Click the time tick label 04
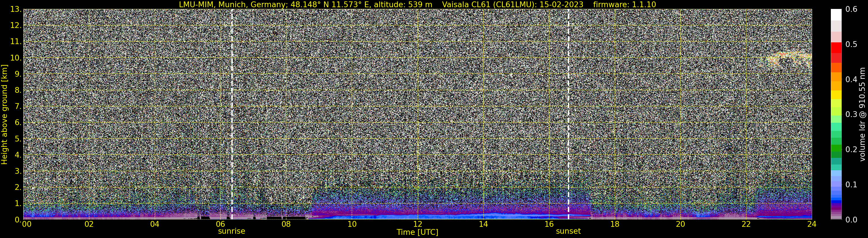Image resolution: width=868 pixels, height=238 pixels. pos(154,224)
